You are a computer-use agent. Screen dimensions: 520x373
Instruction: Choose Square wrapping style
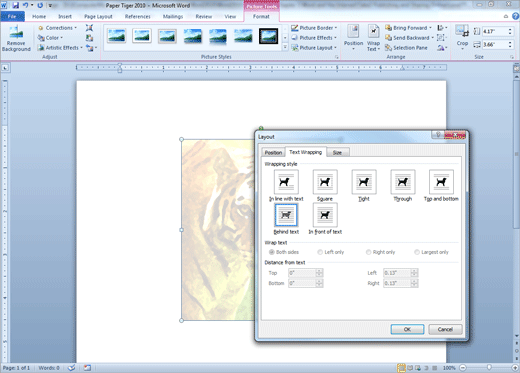[x=325, y=185]
